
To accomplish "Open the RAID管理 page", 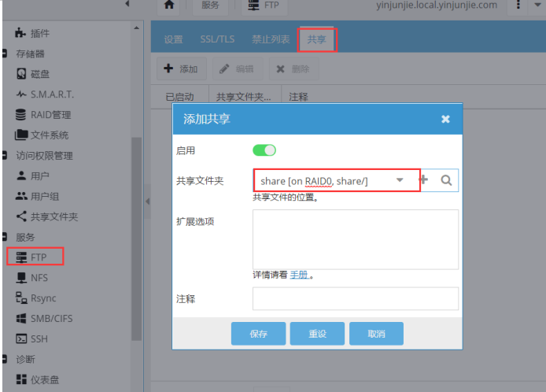I will pos(43,115).
